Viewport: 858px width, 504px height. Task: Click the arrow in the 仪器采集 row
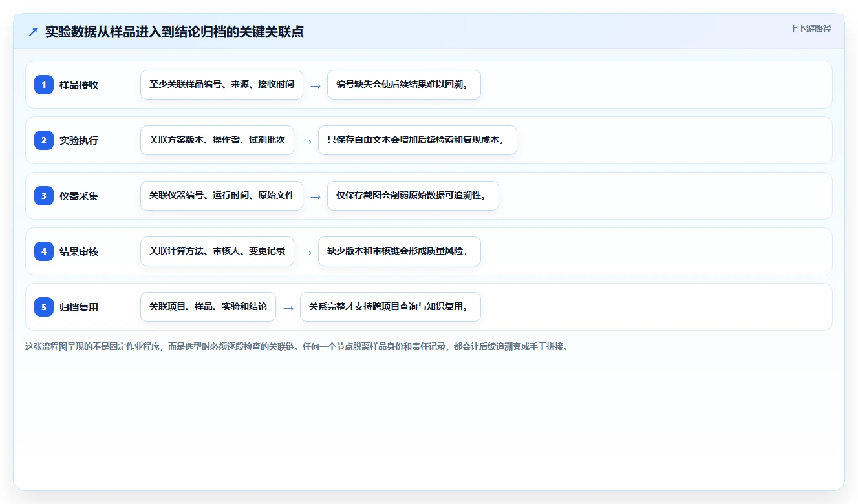pos(316,196)
